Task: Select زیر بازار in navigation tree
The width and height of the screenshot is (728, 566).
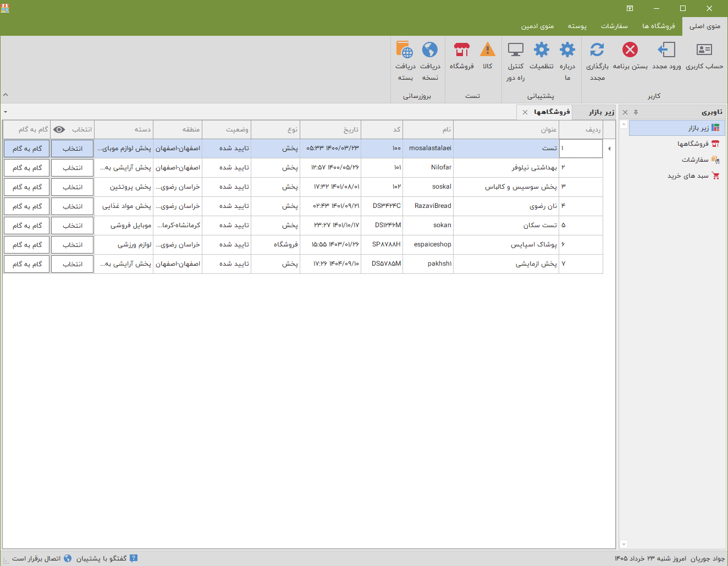Action: pos(677,128)
